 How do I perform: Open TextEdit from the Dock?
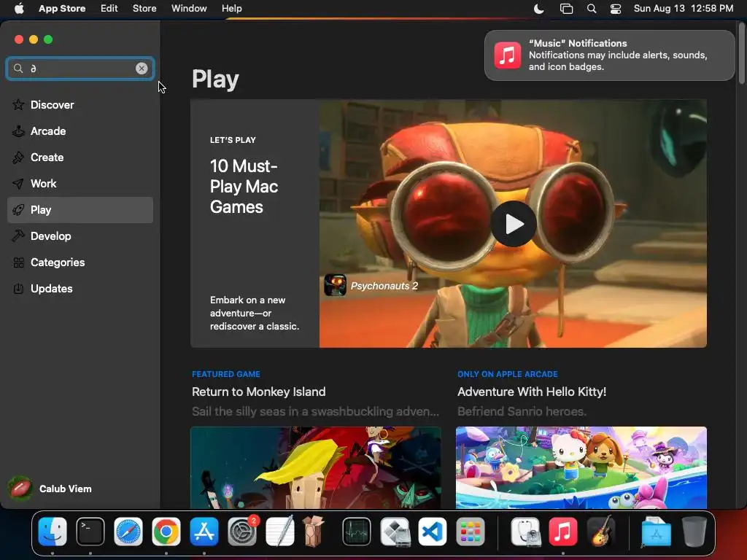coord(280,532)
